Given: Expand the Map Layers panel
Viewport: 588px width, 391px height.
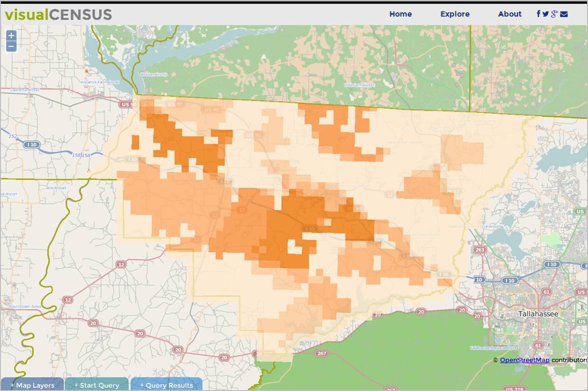Looking at the screenshot, I should point(32,385).
